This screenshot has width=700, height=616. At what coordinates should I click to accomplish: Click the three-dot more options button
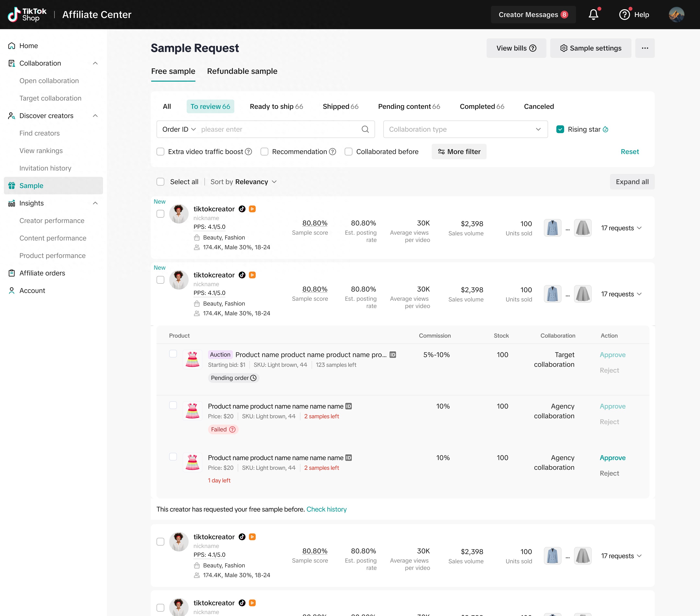(x=645, y=48)
